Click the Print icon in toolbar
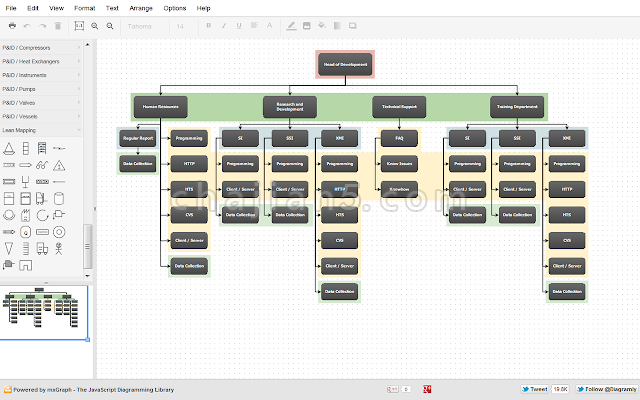Viewport: 640px width, 400px height. pyautogui.click(x=11, y=25)
